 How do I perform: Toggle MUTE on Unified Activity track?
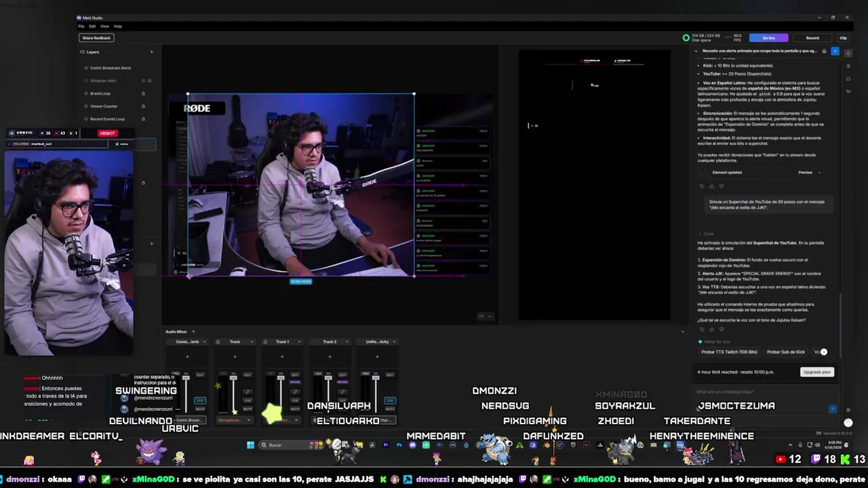pos(390,409)
